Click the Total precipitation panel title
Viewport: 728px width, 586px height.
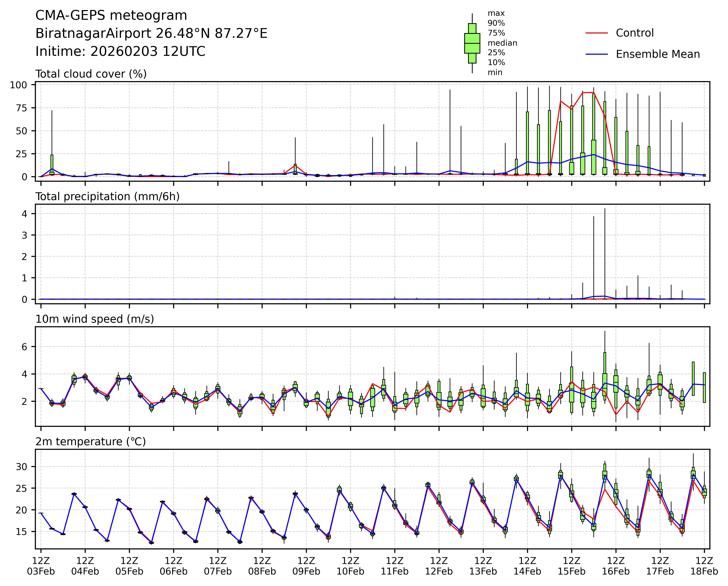pos(107,196)
